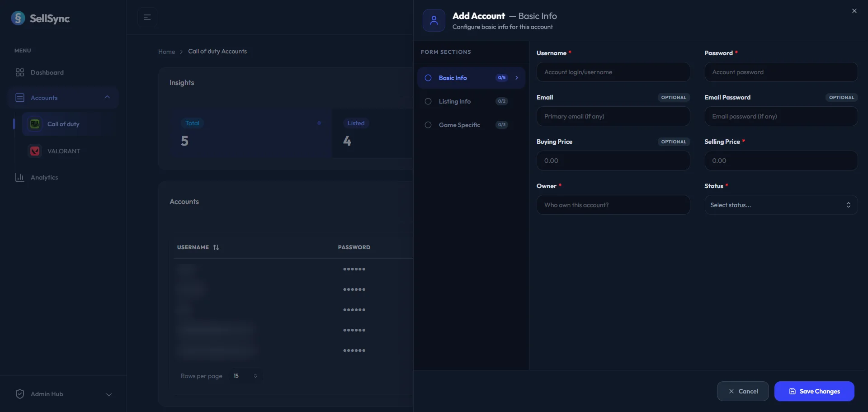
Task: Select the Dashboard grid icon
Action: 19,72
